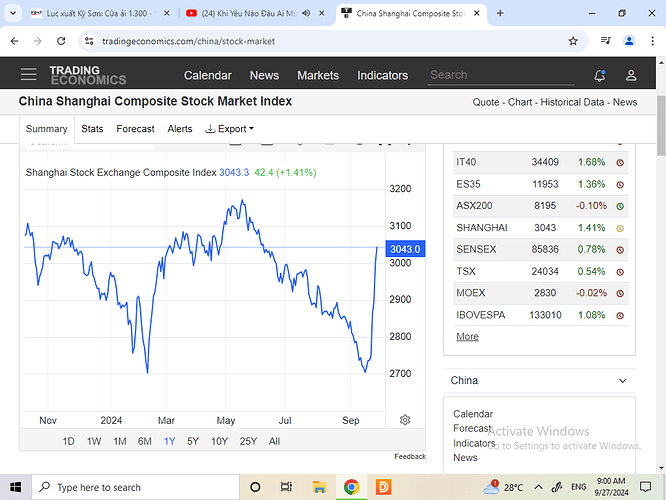Open the Historical Data link
The height and width of the screenshot is (500, 666).
tap(572, 102)
